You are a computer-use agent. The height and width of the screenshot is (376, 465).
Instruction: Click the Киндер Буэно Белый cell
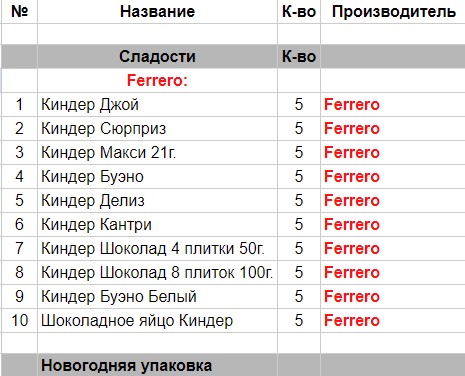click(x=157, y=296)
